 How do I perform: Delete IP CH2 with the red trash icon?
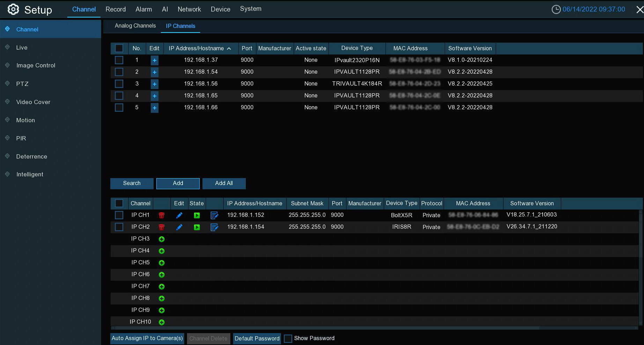161,227
